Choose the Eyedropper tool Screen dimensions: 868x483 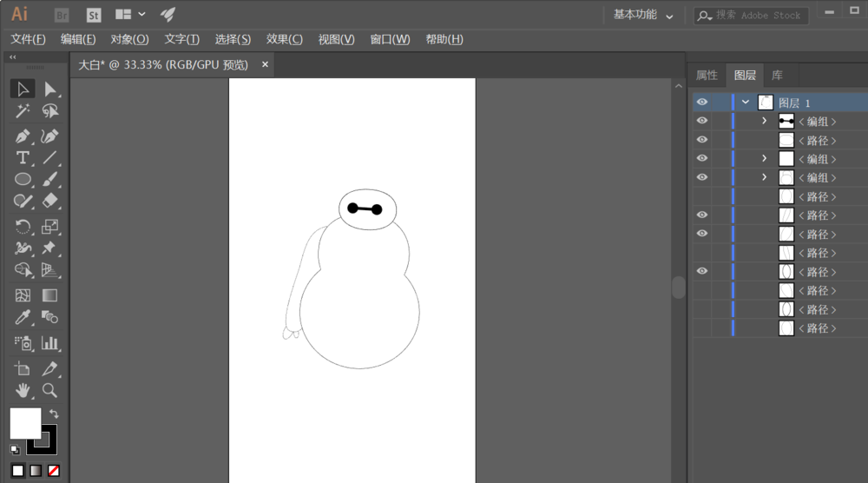point(23,317)
